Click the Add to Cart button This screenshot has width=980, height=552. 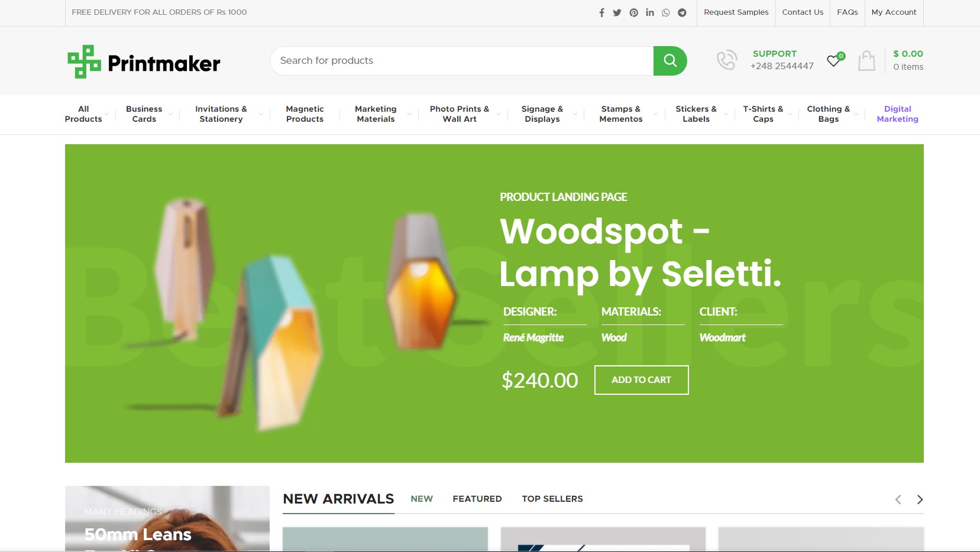point(641,380)
